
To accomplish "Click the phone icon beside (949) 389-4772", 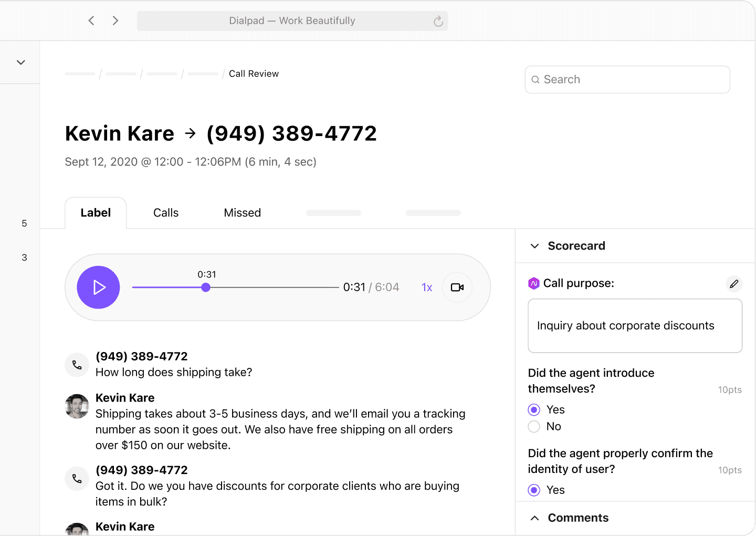I will click(x=77, y=365).
